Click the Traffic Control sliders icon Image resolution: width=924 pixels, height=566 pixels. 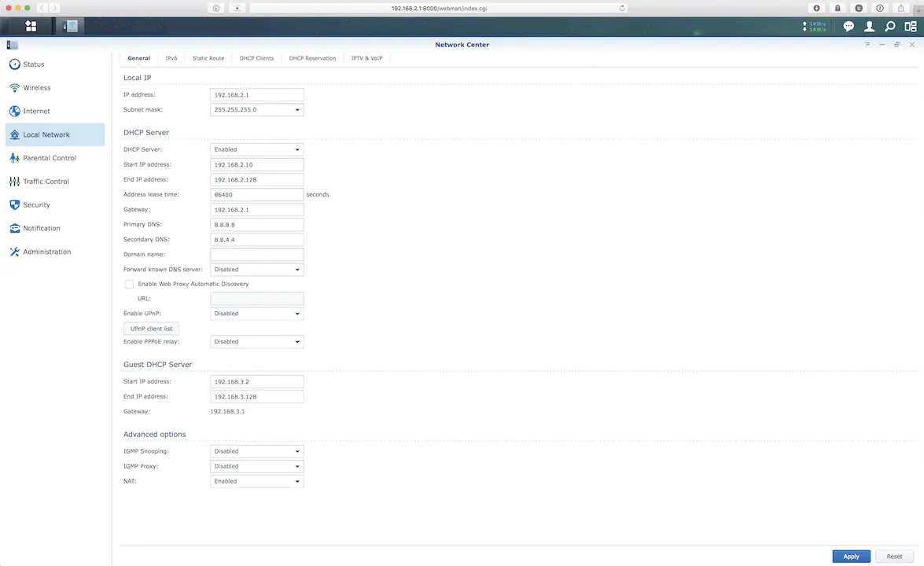[15, 182]
